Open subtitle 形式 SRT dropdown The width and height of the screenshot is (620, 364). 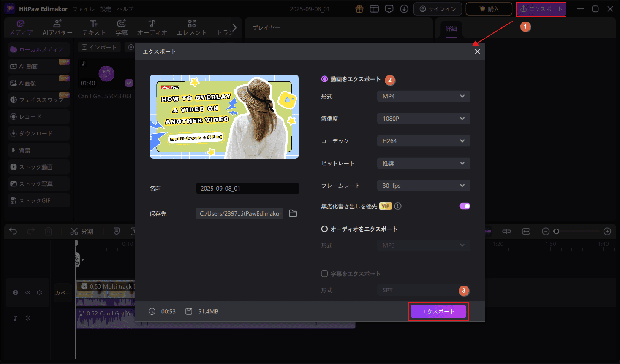click(424, 290)
